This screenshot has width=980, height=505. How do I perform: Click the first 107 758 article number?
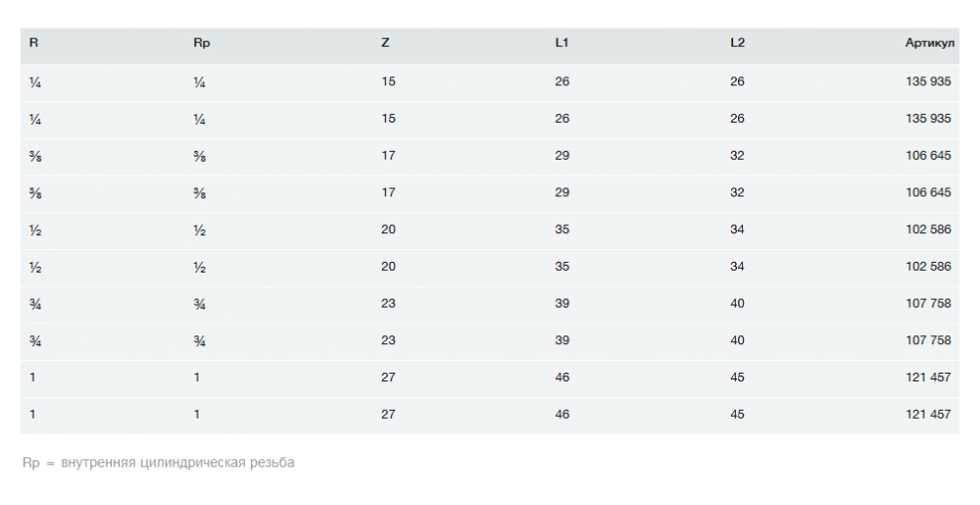(x=928, y=303)
